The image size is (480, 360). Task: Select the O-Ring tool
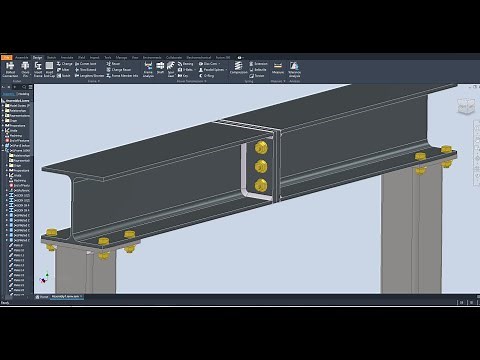[x=206, y=76]
